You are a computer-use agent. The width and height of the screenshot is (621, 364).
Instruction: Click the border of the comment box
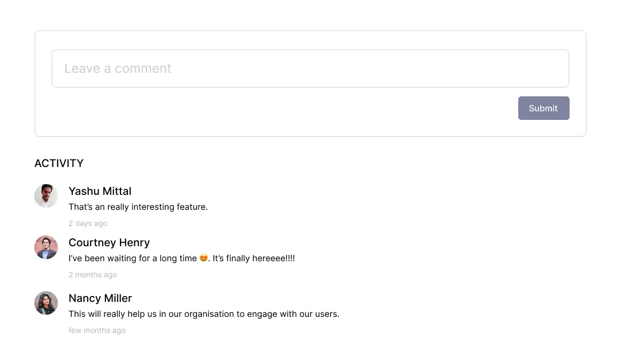point(310,51)
